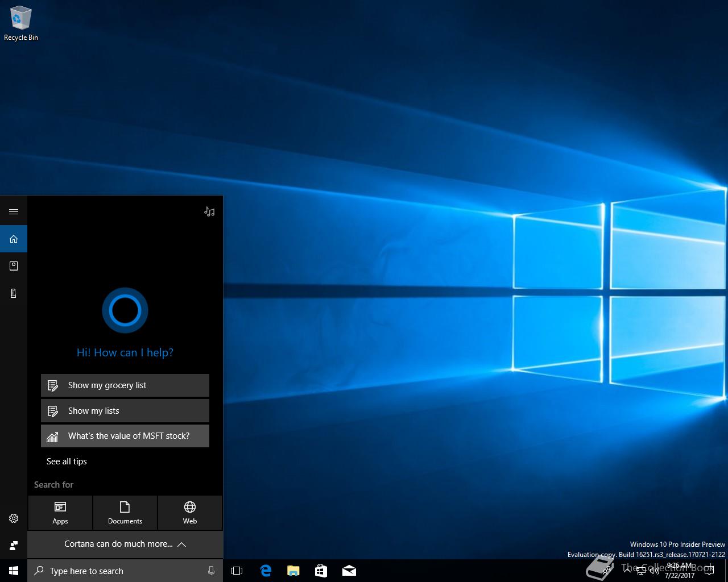
Task: Select 'Show my lists' suggestion
Action: (x=125, y=410)
